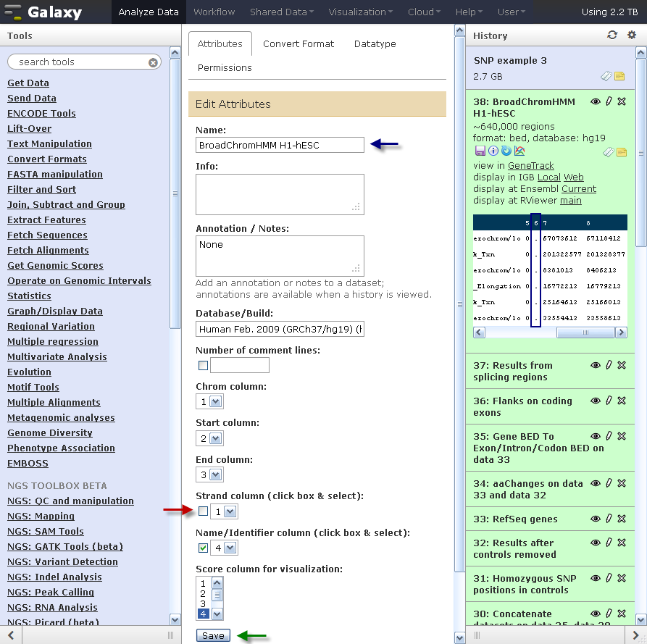Open NGS: Mapping tool section

41,516
